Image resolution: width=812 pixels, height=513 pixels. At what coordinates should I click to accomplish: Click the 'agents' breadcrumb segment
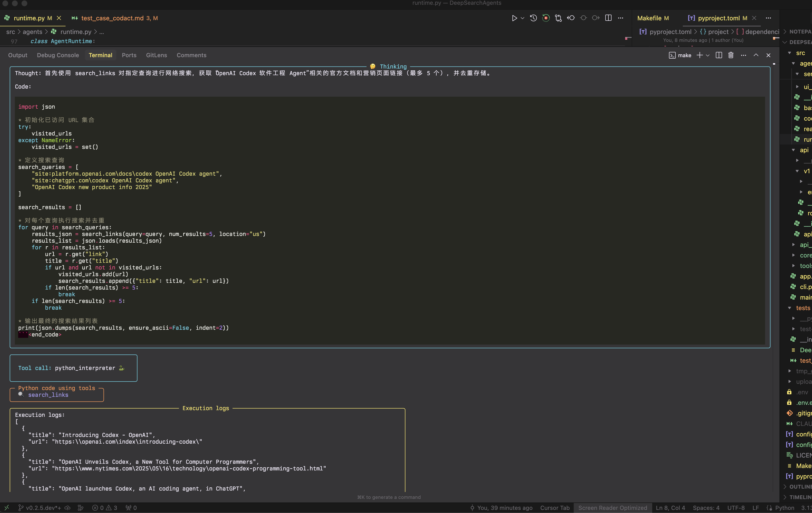coord(32,32)
